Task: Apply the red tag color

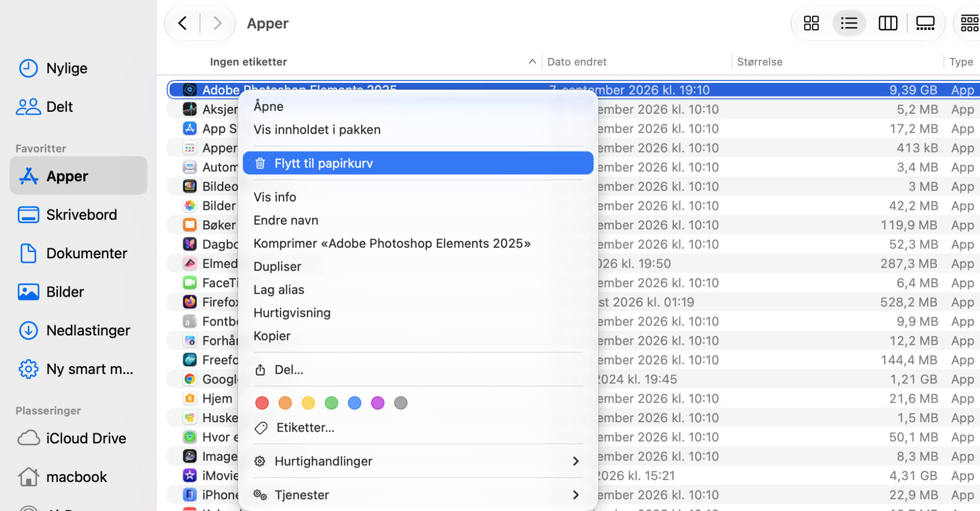Action: [262, 403]
